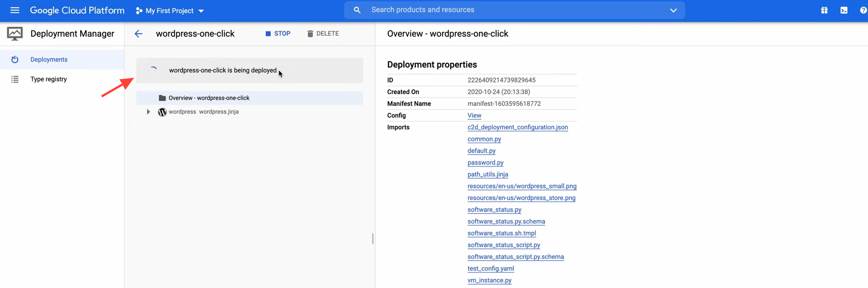This screenshot has width=868, height=288.
Task: Go back with the left arrow
Action: point(138,34)
